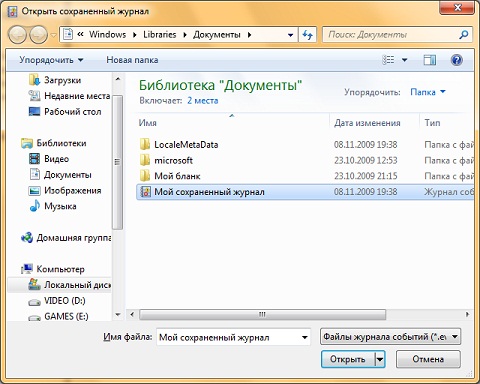Image resolution: width=480 pixels, height=384 pixels.
Task: Select Документы library in navigation pane
Action: 68,175
